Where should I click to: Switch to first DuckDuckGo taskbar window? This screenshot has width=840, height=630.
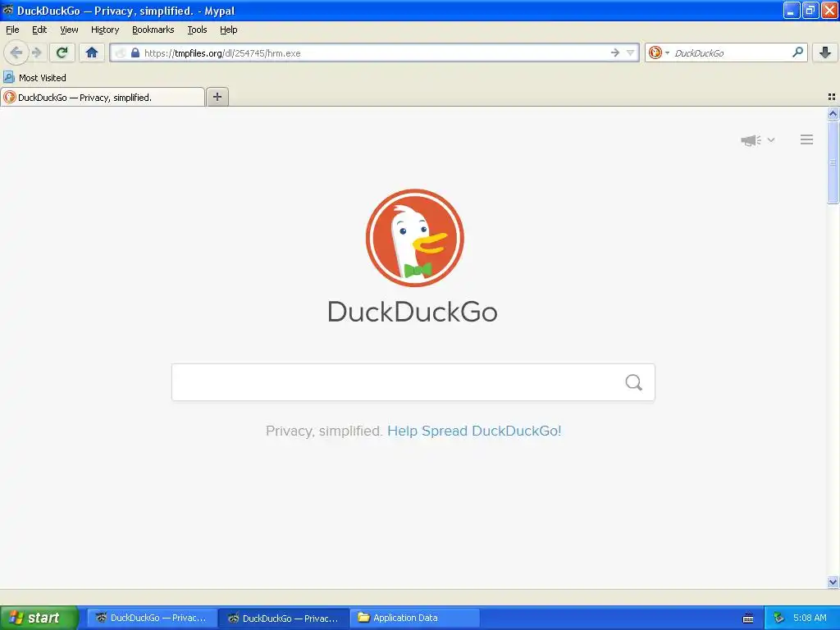[x=152, y=618]
